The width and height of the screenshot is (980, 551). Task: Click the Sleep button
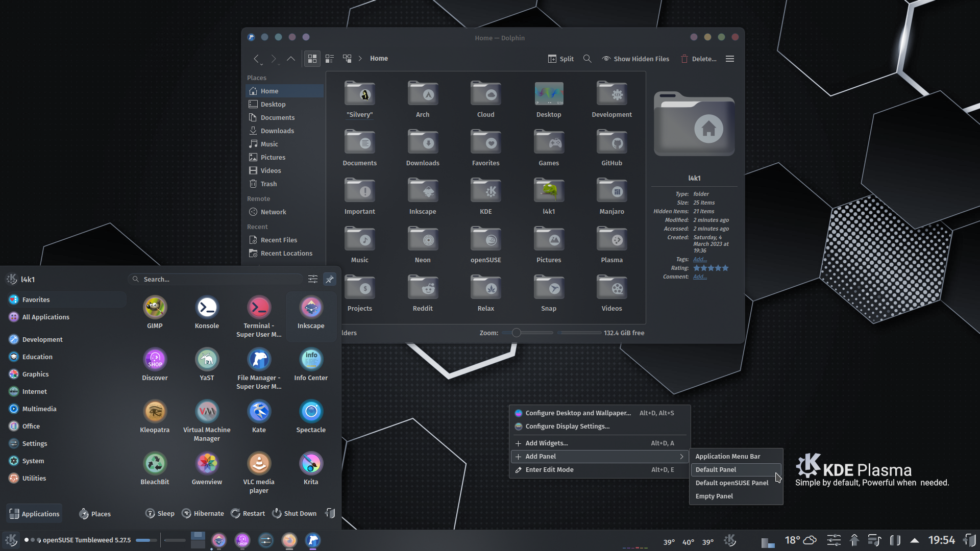click(x=160, y=513)
